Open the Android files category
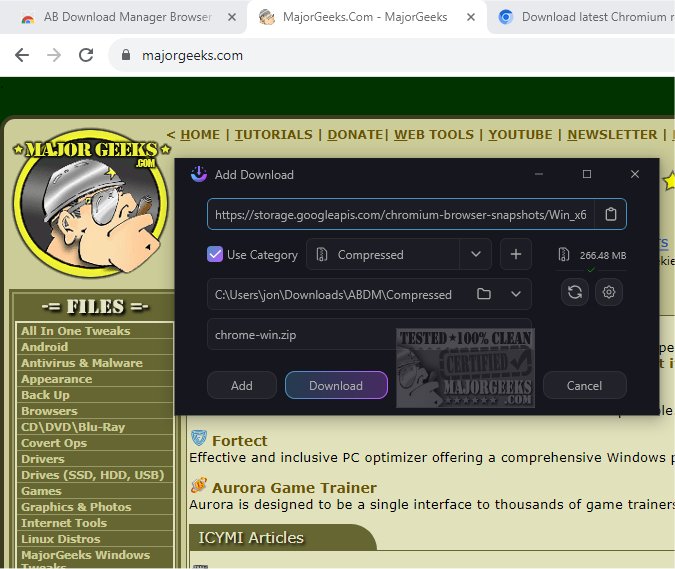Viewport: 675px width, 569px height. coord(44,346)
